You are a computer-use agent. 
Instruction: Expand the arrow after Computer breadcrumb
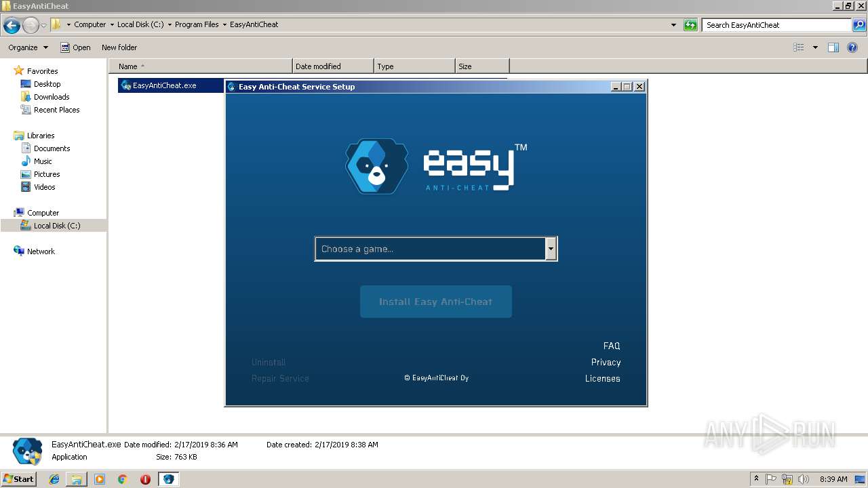click(x=112, y=24)
